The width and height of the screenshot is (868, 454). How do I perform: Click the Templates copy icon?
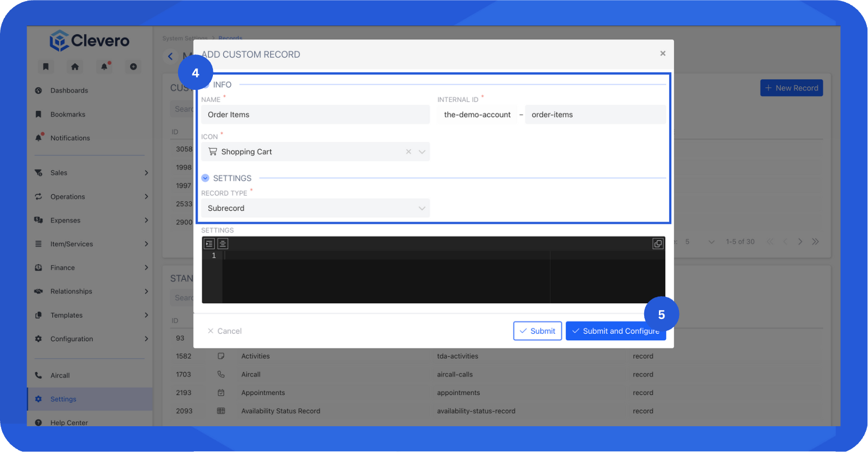(39, 315)
